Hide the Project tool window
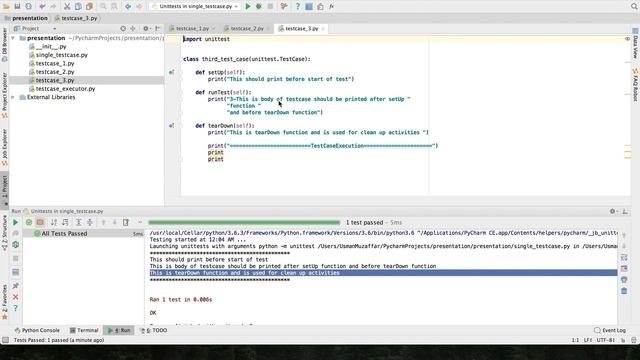640x360 pixels. [x=158, y=29]
